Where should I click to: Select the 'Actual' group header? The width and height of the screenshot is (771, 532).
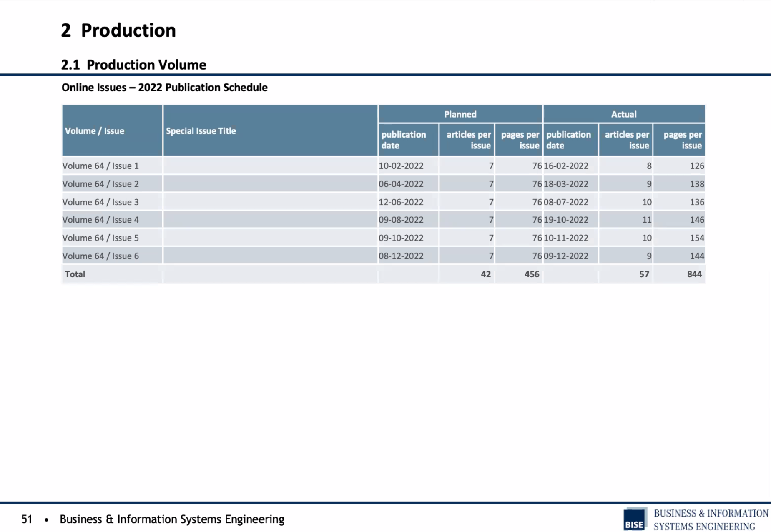click(x=624, y=114)
